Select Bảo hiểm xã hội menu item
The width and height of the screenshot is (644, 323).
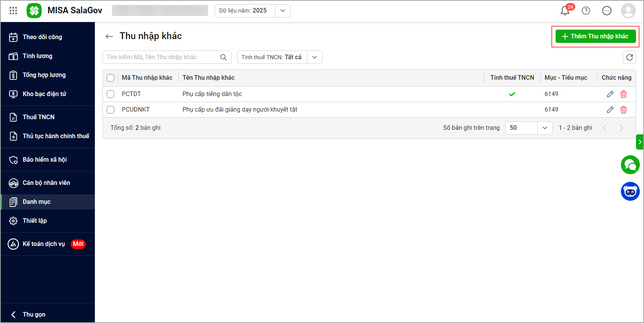click(x=44, y=160)
